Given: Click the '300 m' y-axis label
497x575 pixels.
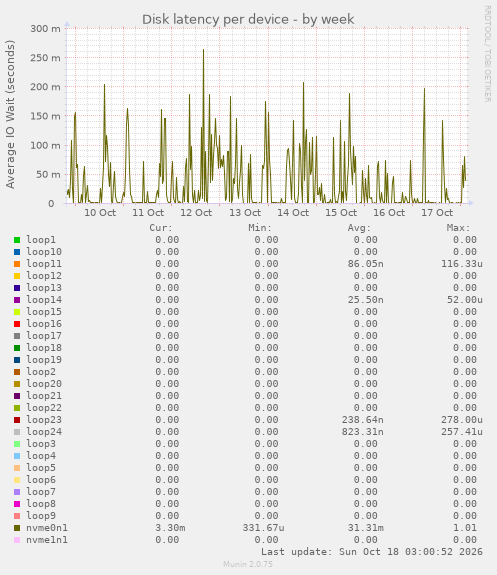Looking at the screenshot, I should coord(45,29).
